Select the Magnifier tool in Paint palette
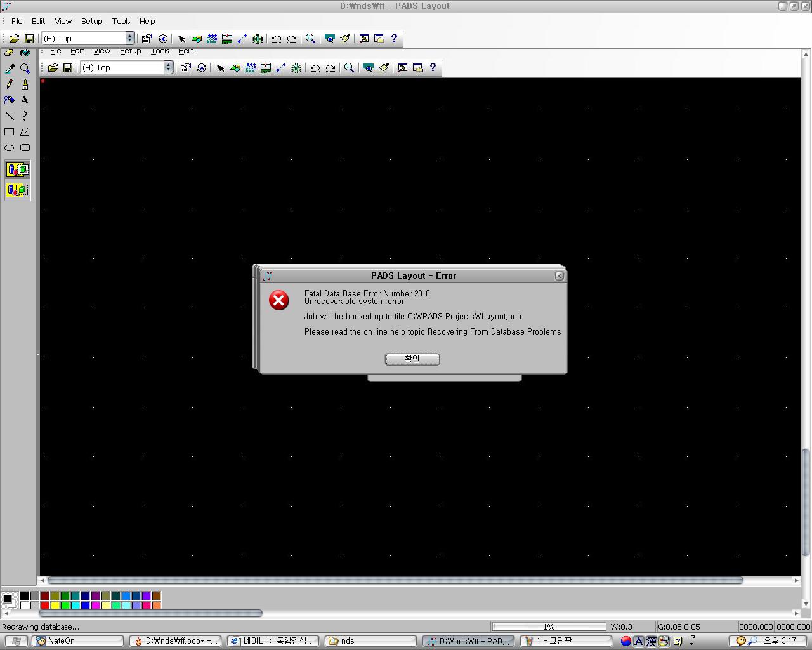This screenshot has height=650, width=812. click(25, 68)
